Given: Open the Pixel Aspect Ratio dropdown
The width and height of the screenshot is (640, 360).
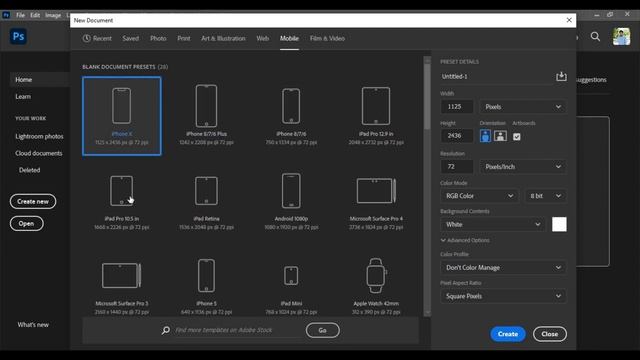Looking at the screenshot, I should coord(503,296).
